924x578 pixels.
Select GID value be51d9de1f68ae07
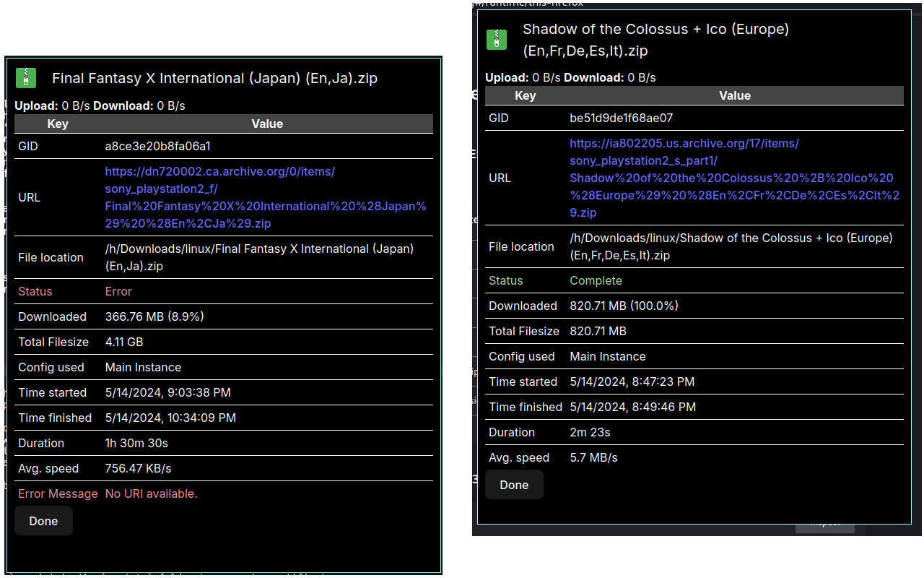[622, 118]
